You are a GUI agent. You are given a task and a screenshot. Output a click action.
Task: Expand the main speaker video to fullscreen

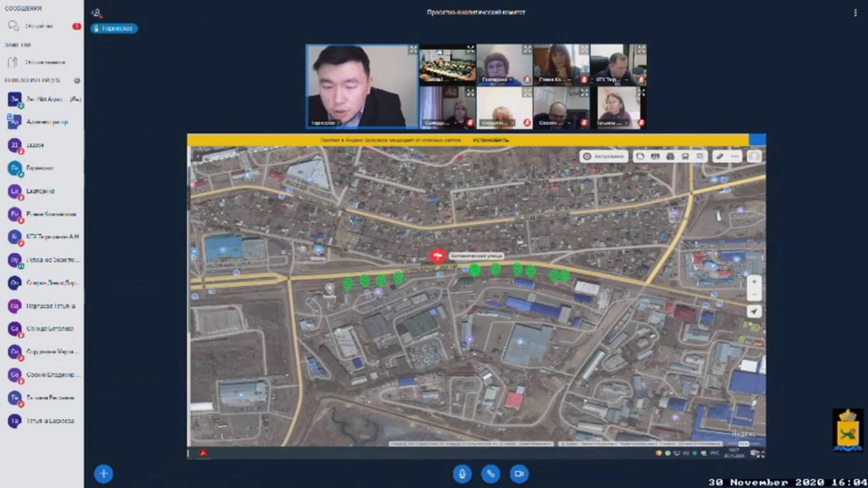[x=412, y=50]
